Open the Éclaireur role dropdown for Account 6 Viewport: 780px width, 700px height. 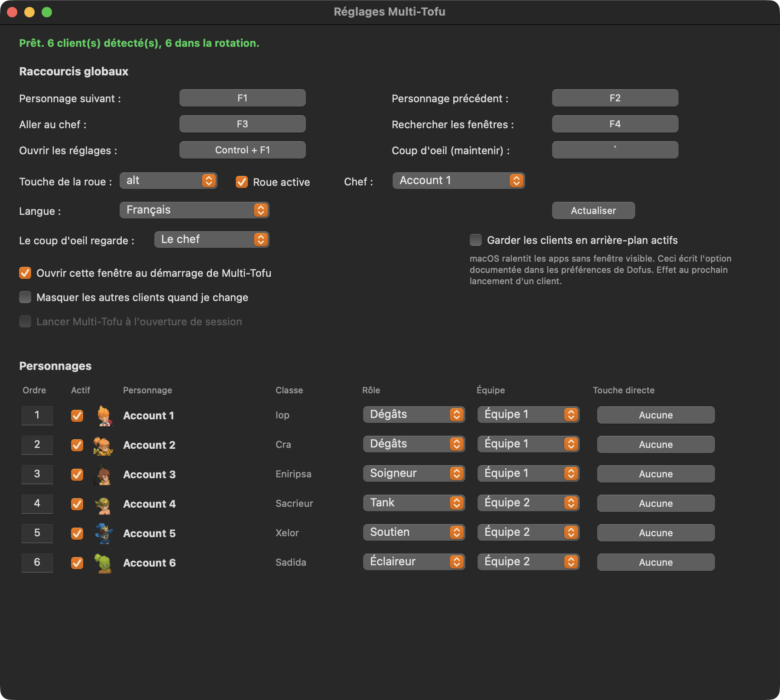point(414,562)
